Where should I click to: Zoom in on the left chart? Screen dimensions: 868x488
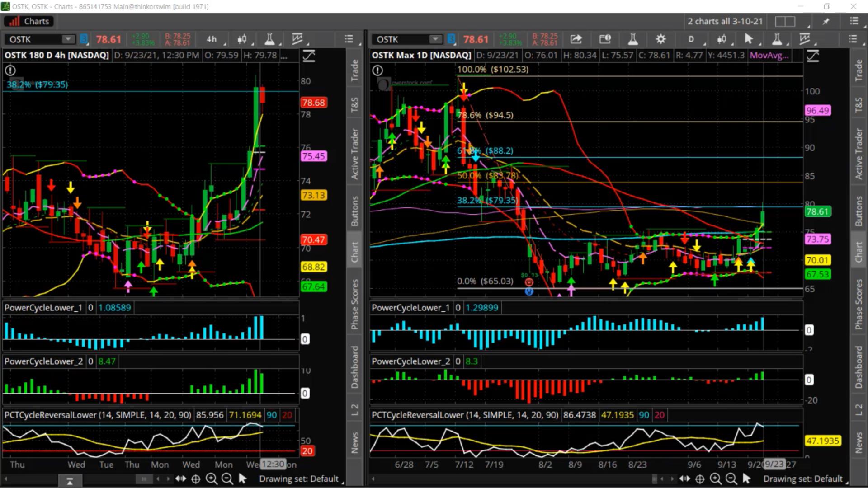[x=212, y=479]
